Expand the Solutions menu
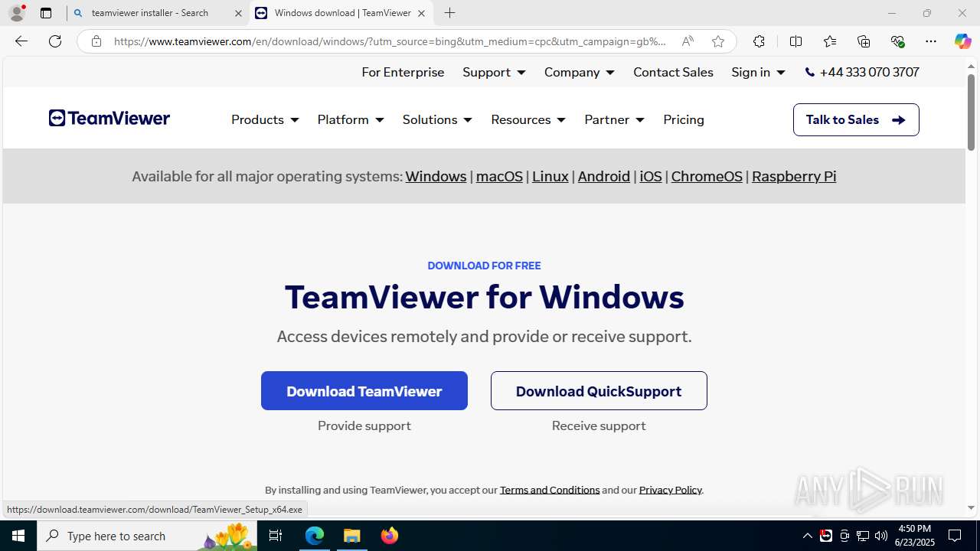 coord(437,119)
